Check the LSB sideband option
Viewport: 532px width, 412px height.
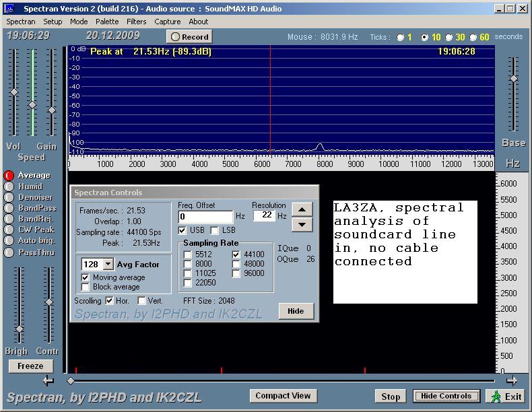tap(215, 230)
